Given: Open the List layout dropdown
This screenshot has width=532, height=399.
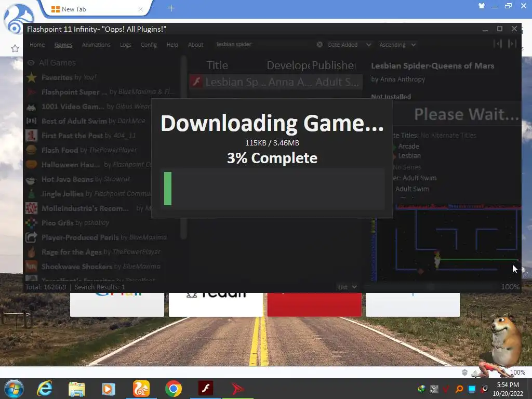Looking at the screenshot, I should pyautogui.click(x=347, y=287).
